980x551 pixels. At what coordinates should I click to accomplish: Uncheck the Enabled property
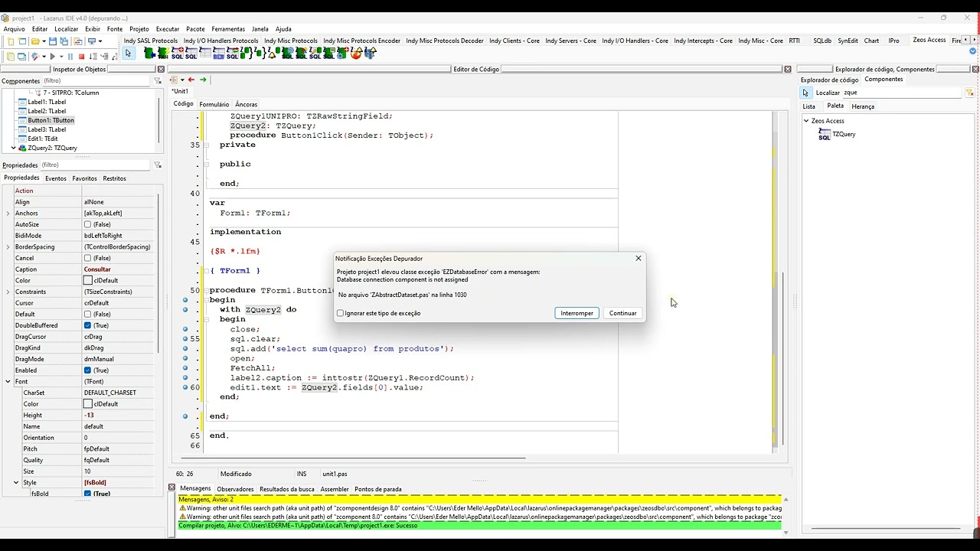point(87,370)
